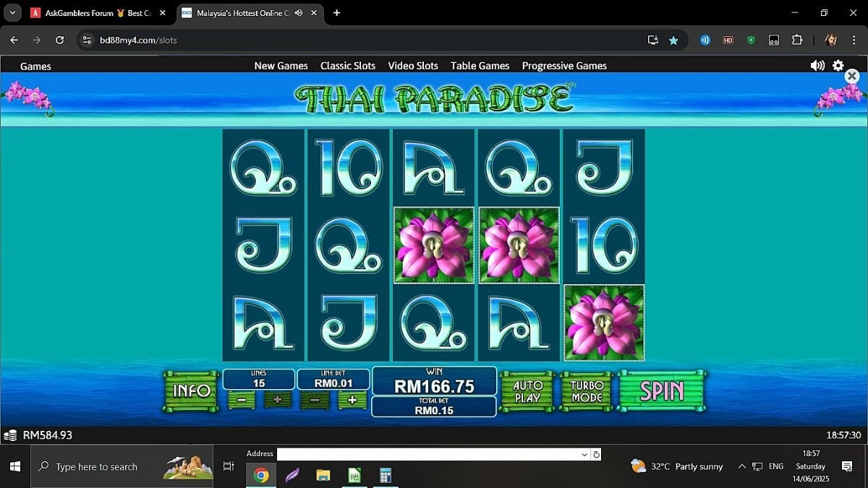
Task: Click the coin stack balance icon
Action: click(10, 435)
